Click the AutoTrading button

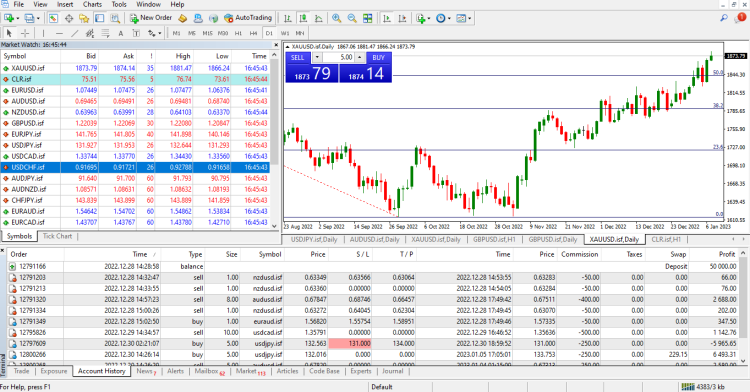coord(248,18)
